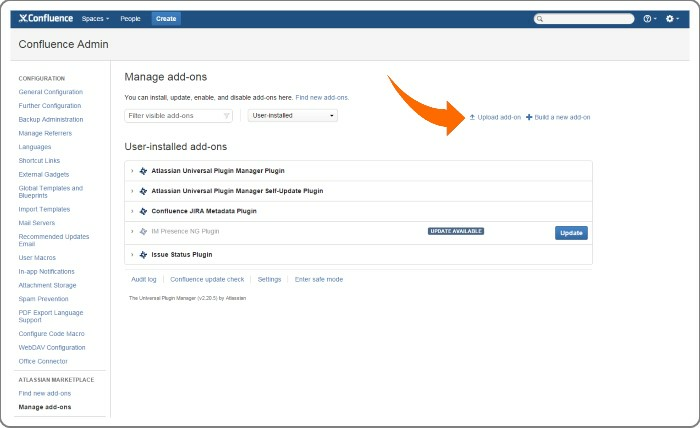Click the IM Presence NG Plugin name
This screenshot has width=700, height=428.
pos(185,232)
